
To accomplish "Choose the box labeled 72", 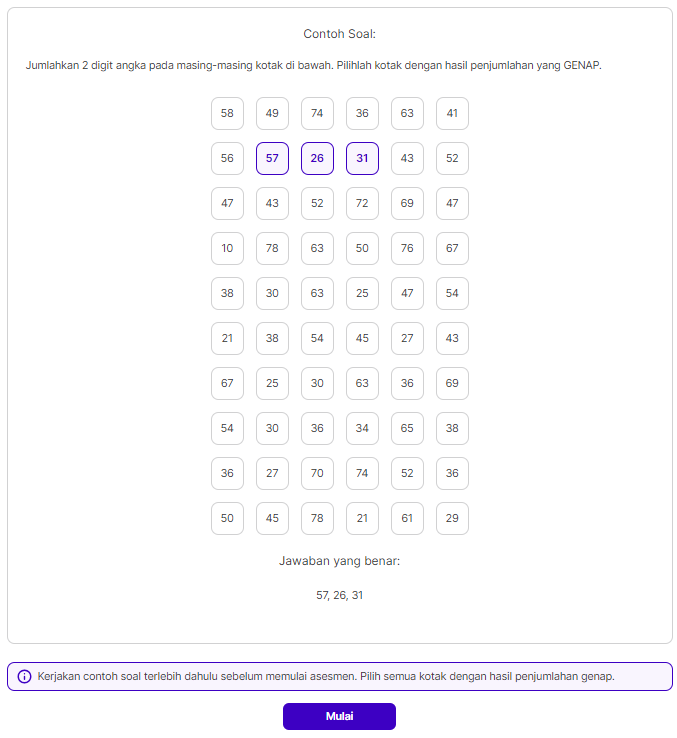I will coord(362,203).
